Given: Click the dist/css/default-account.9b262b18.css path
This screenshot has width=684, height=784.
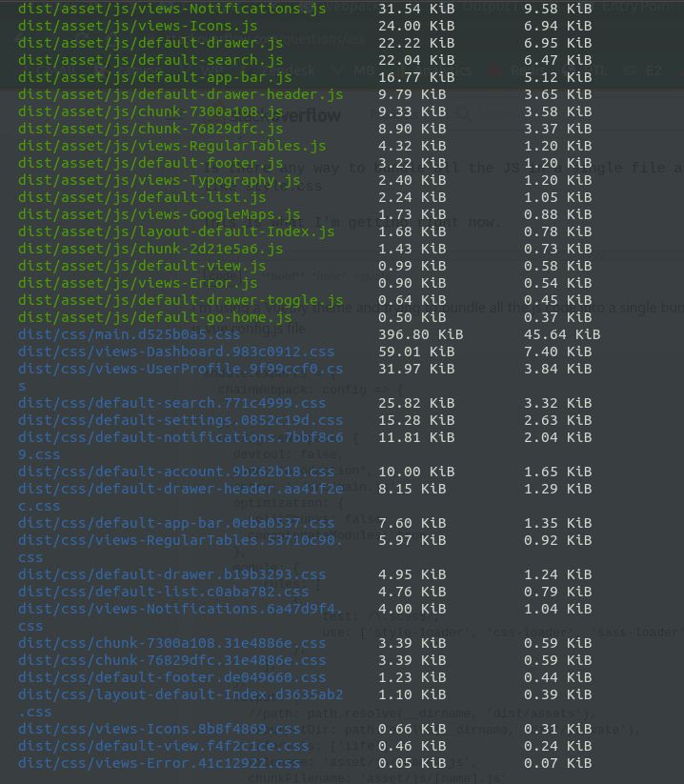Looking at the screenshot, I should 176,472.
